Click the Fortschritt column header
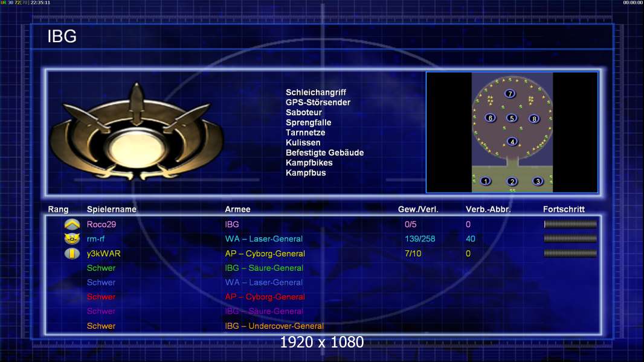 coord(564,209)
